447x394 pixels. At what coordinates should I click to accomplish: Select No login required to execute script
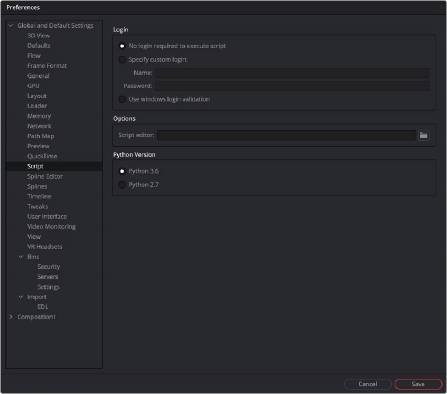tap(122, 46)
